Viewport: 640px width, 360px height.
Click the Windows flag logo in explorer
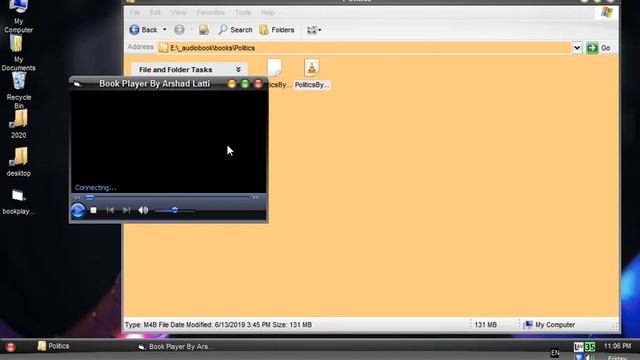[x=607, y=12]
